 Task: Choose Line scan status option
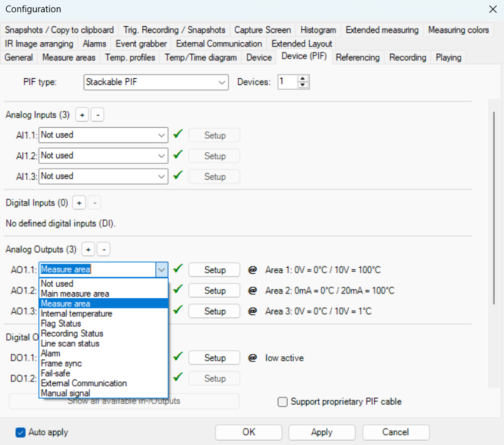103,344
